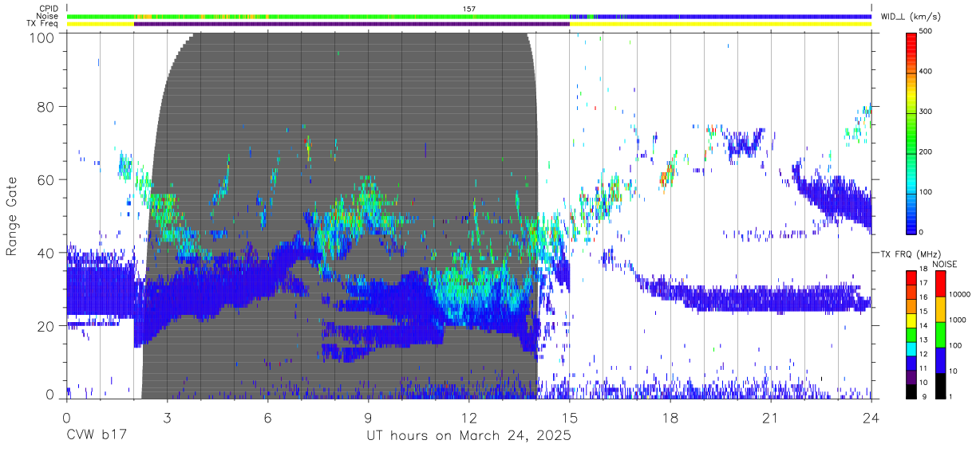
Task: Click the 6 tick on UT hours axis
Action: pos(267,417)
